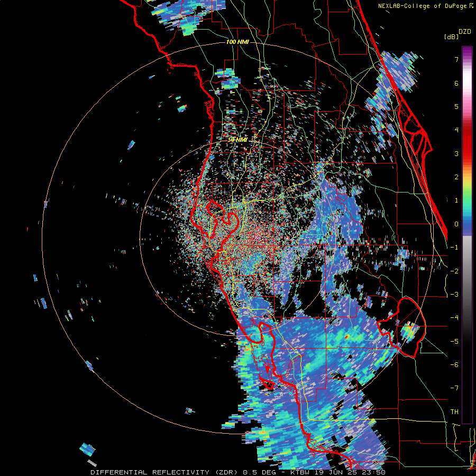Click the "NEXLAB-College of DuPage" credit text
The image size is (476, 476).
[x=423, y=6]
